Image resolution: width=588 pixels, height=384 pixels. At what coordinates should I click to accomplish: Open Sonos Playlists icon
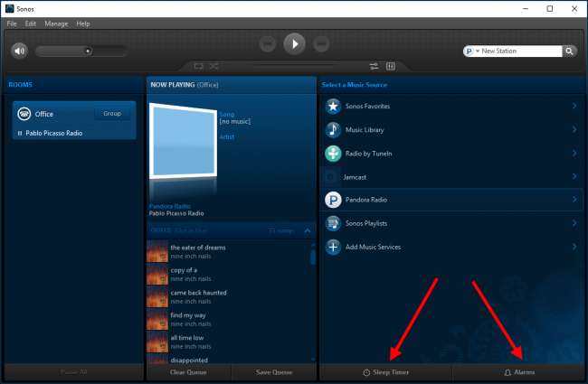[x=333, y=223]
